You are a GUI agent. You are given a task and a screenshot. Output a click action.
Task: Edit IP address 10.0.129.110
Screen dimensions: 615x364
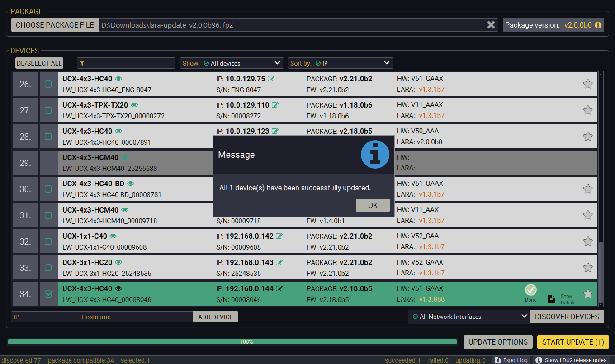[275, 105]
